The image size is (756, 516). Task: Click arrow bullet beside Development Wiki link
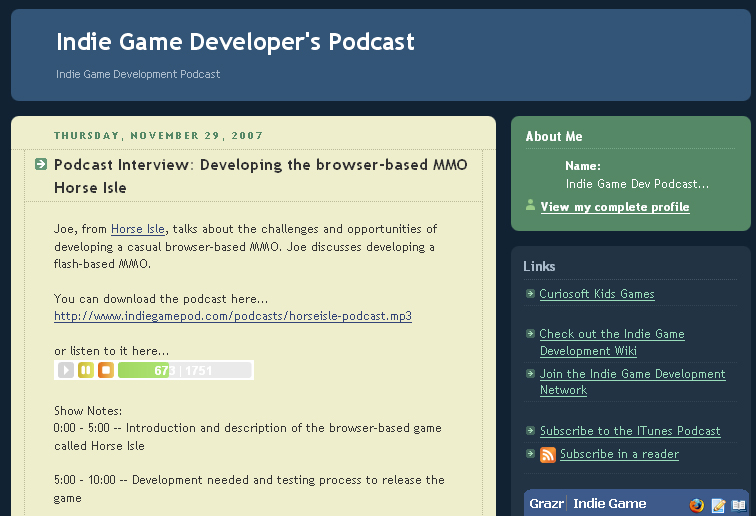[x=530, y=333]
